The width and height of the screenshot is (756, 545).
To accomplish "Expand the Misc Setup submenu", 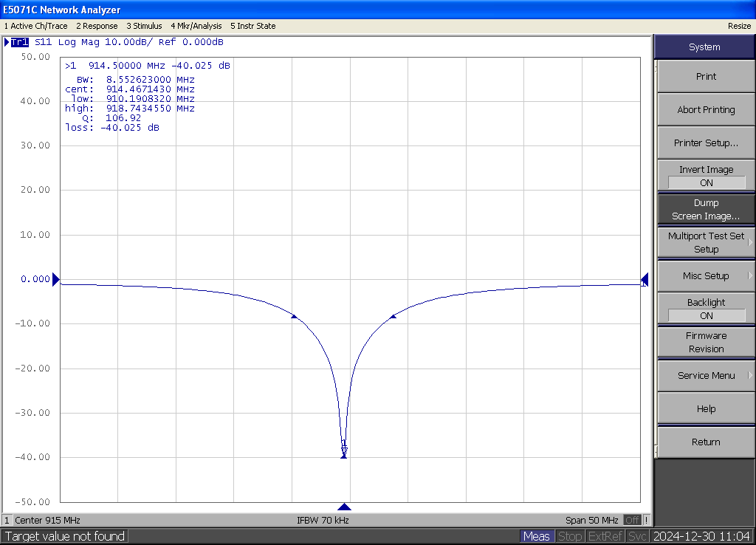I will pos(706,275).
